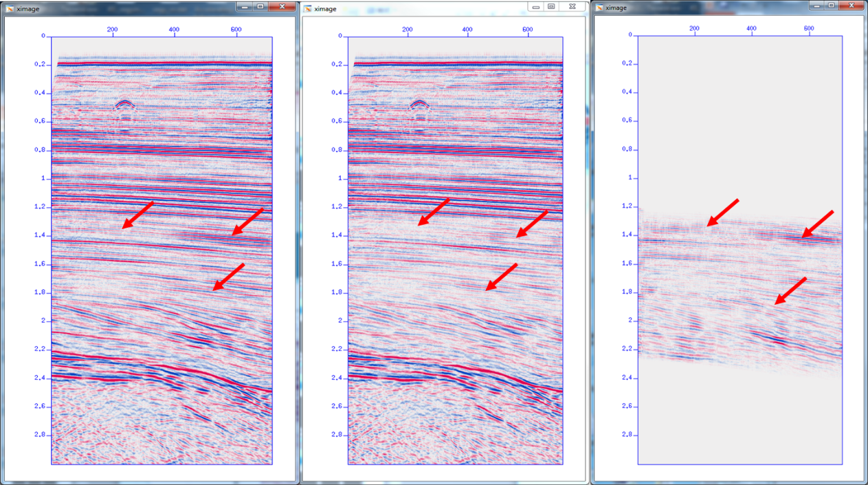Minimize the right ximage window
Screen dimensions: 868x485
click(816, 6)
